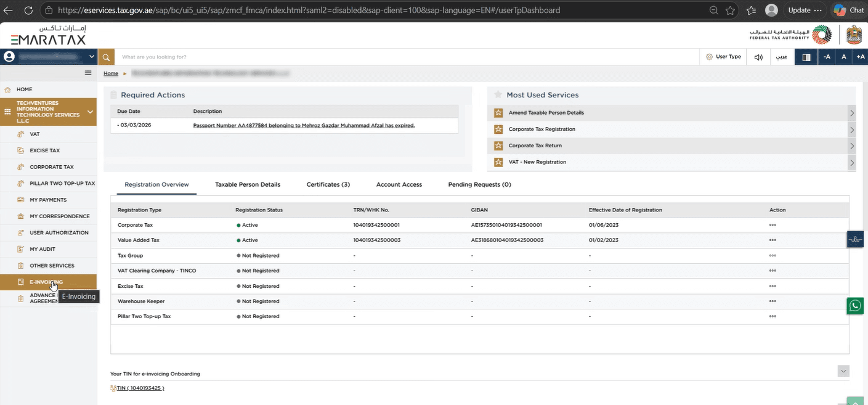Open the WhatsApp support floating icon
This screenshot has width=868, height=405.
pyautogui.click(x=855, y=305)
